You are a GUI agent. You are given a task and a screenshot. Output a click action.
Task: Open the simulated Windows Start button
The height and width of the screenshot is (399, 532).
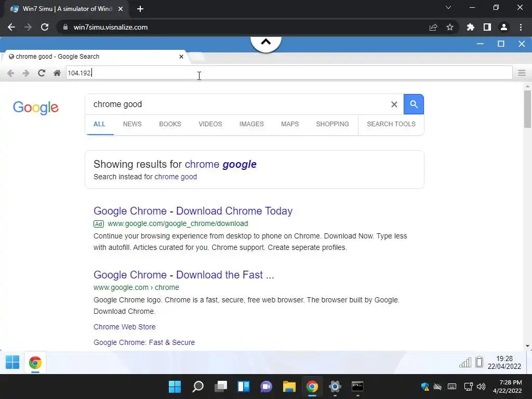tap(12, 362)
